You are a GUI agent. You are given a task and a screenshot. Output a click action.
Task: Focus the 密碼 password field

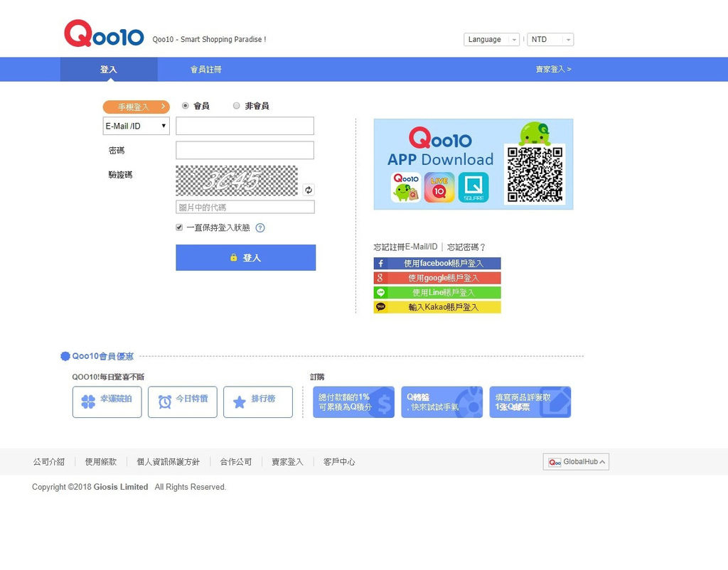(x=245, y=150)
